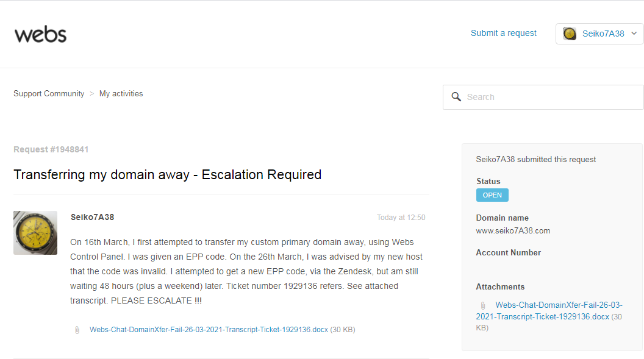Click the paperclip icon in Attachments sidebar
644x359 pixels.
pyautogui.click(x=483, y=305)
